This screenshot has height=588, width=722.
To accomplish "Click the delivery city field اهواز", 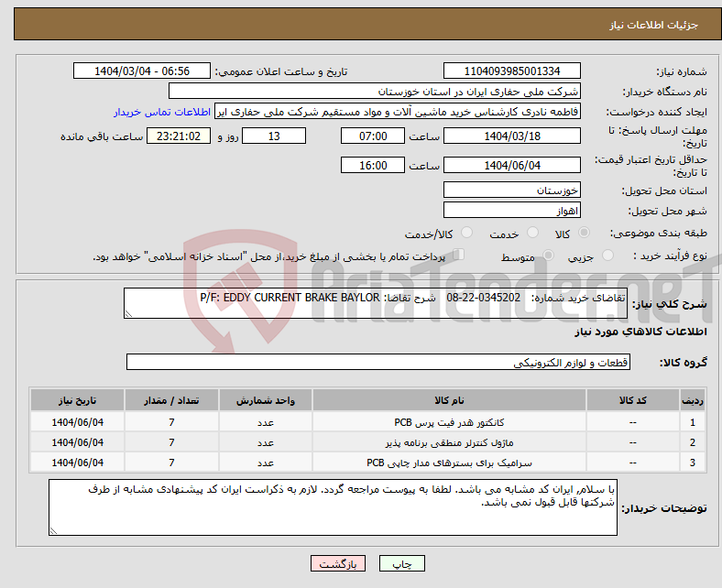I will (x=511, y=210).
